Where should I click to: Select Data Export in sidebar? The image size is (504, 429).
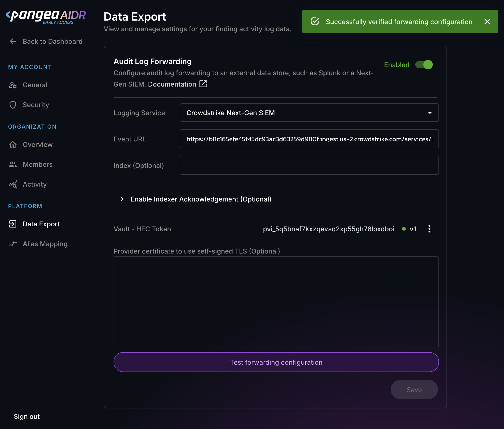click(x=41, y=224)
